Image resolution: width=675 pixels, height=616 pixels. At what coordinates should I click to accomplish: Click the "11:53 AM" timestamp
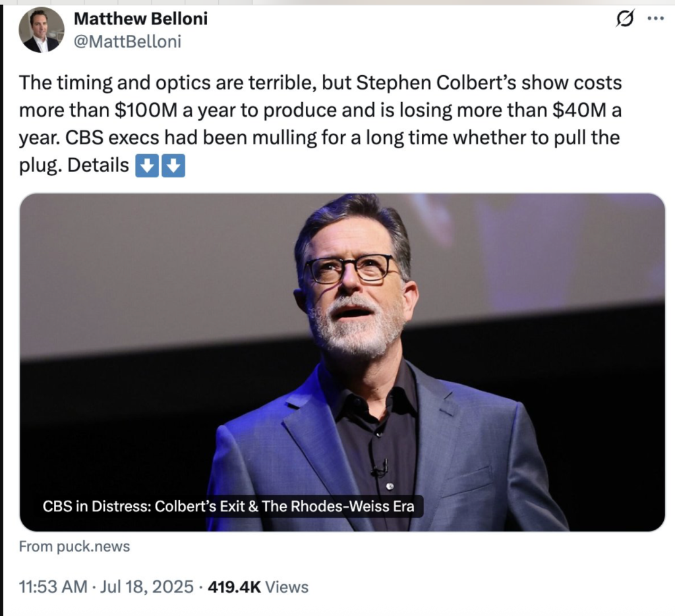(x=52, y=586)
